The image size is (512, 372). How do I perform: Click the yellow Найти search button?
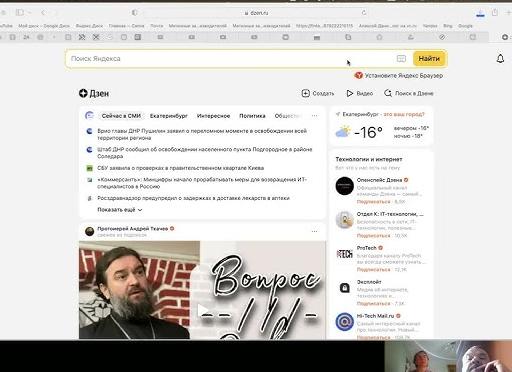(x=429, y=59)
